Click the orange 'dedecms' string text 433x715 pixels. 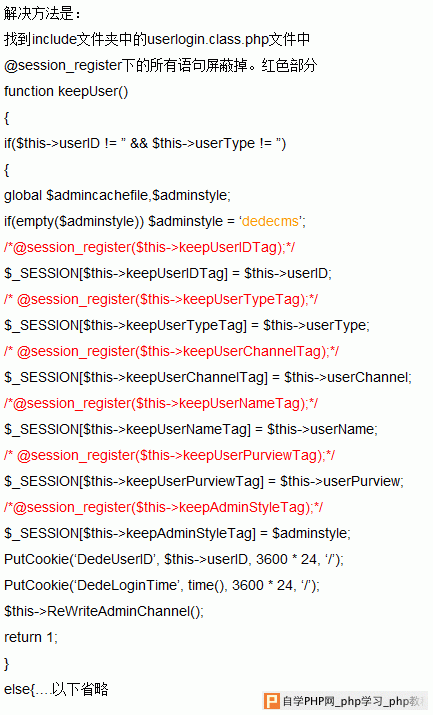[270, 221]
